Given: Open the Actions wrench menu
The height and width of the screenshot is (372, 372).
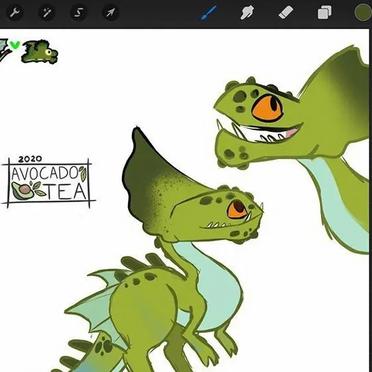Looking at the screenshot, I should click(15, 13).
